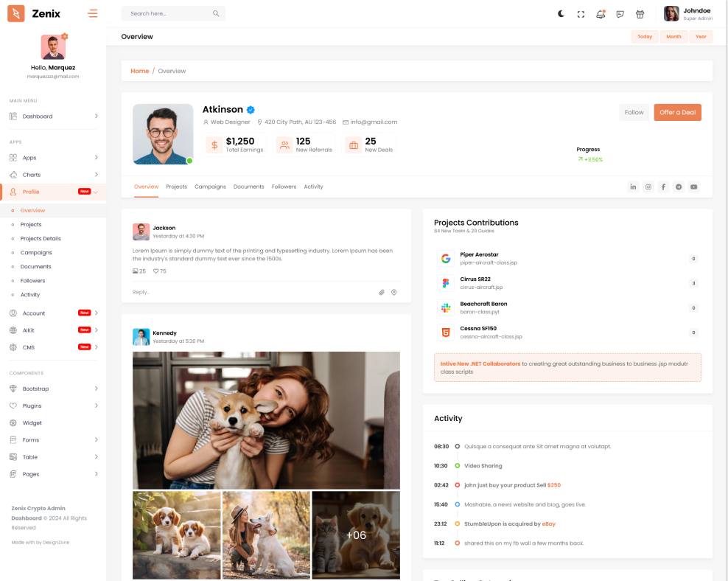
Task: Open Atkinson's LinkedIn profile icon
Action: (633, 187)
